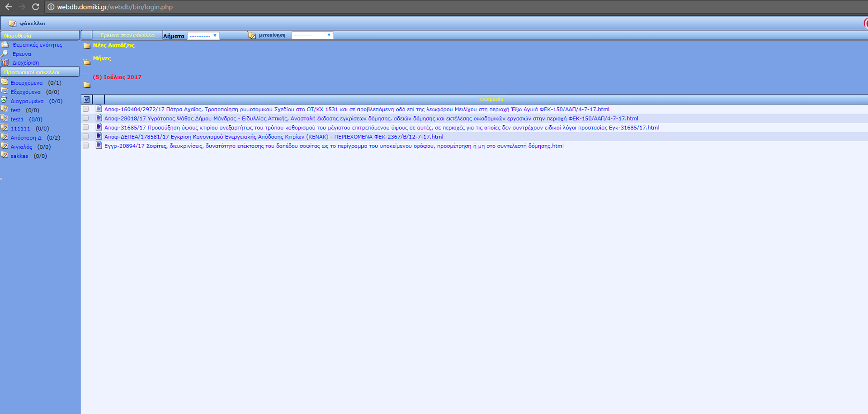The height and width of the screenshot is (414, 868).
Task: Click the Εξερχόμενα outbox icon
Action: (x=5, y=91)
